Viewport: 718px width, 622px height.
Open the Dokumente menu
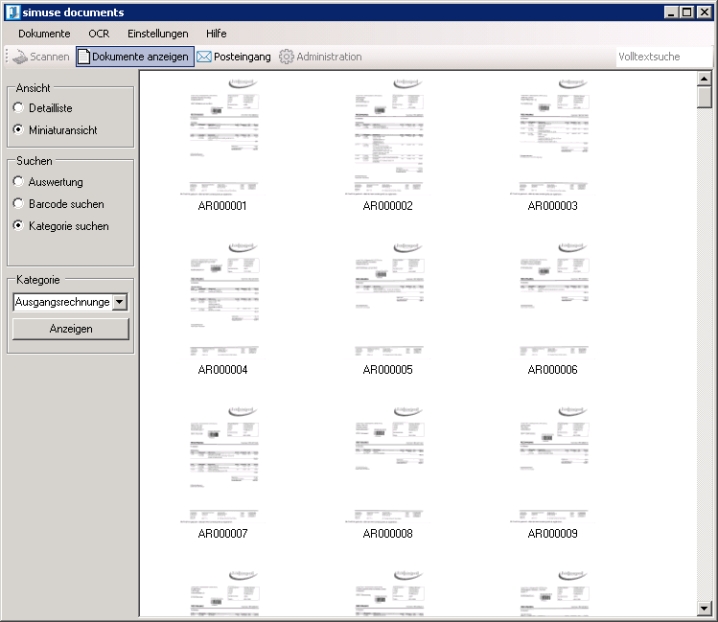44,34
